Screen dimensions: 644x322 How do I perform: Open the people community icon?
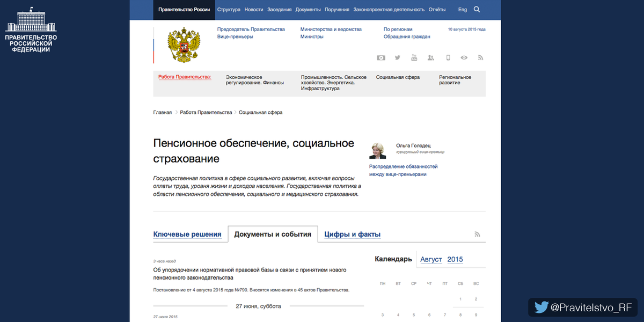(x=431, y=57)
